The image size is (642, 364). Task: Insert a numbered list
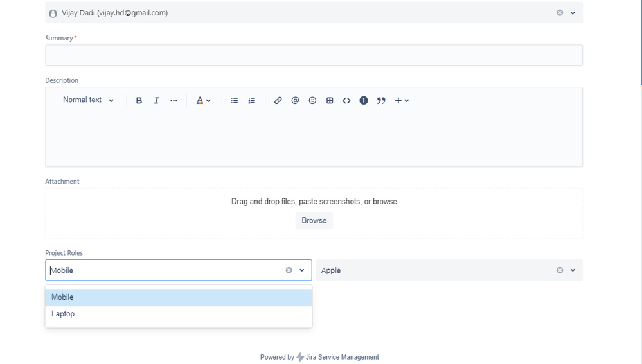coord(252,101)
